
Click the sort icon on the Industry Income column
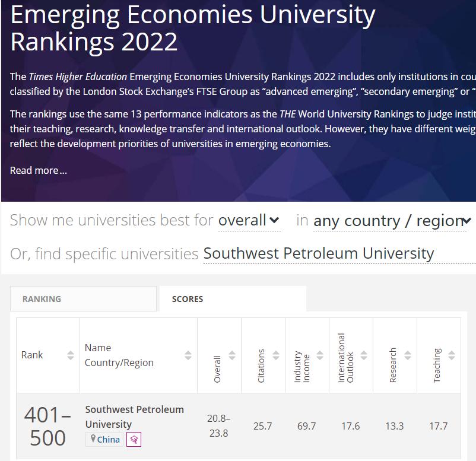319,355
